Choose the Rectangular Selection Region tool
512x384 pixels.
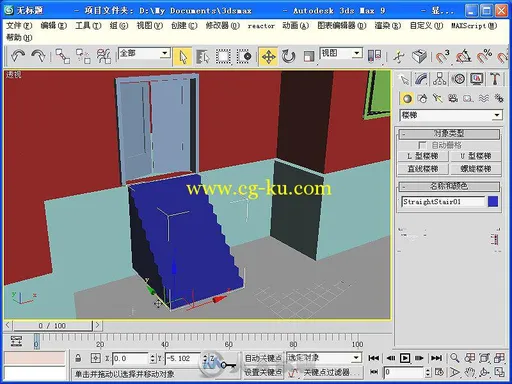(223, 56)
